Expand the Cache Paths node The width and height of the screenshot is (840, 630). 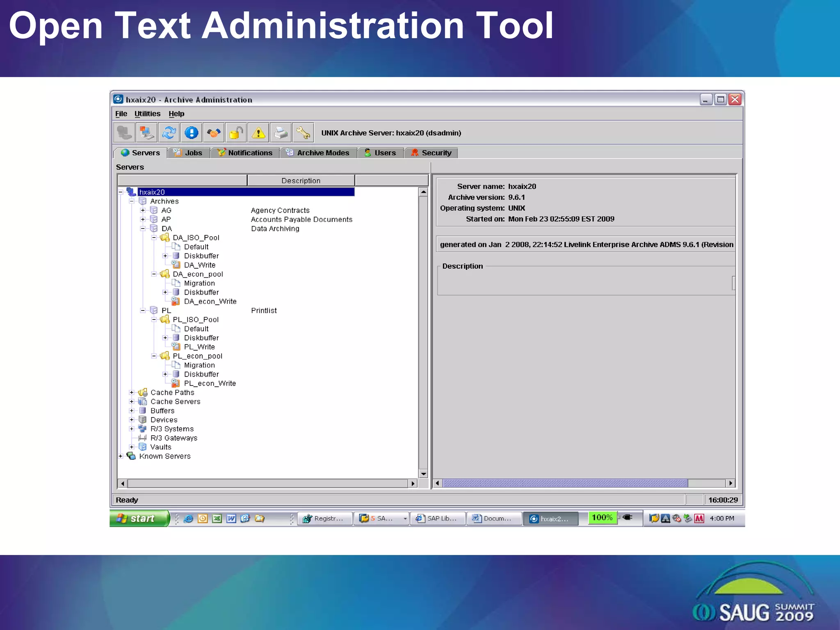click(132, 393)
